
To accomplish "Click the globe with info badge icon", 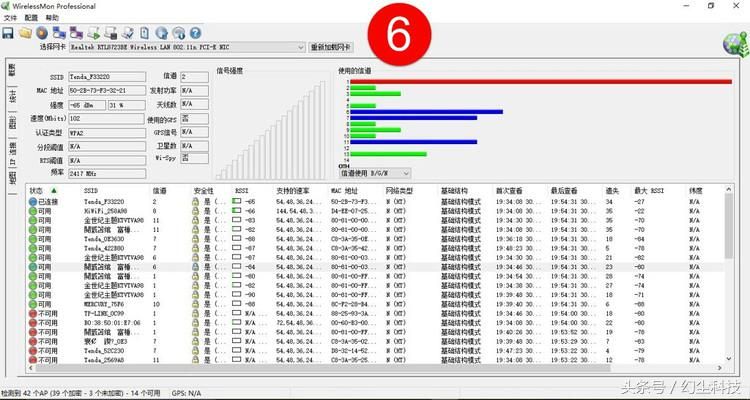I will point(178,33).
